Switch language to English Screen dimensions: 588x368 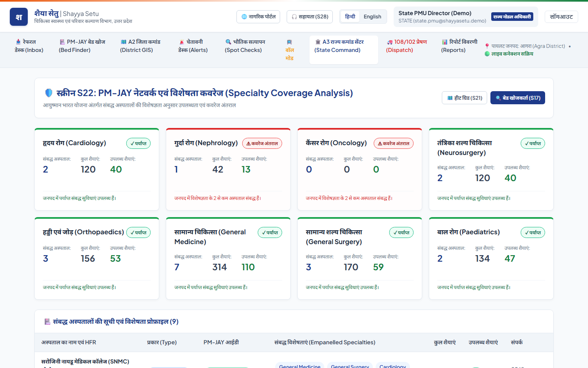pyautogui.click(x=372, y=17)
